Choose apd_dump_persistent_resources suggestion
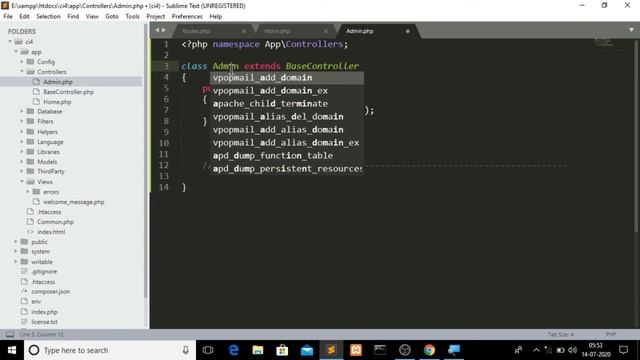 tap(287, 169)
